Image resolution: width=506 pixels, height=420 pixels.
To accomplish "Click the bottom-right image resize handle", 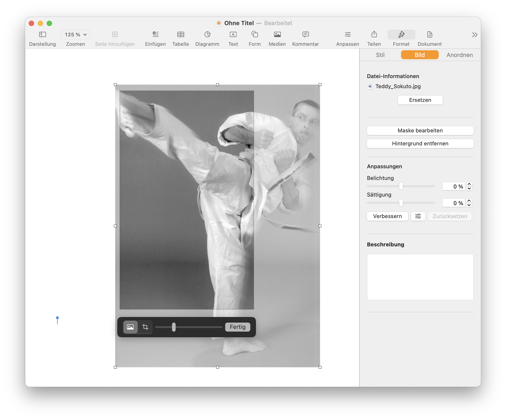I will (x=320, y=367).
